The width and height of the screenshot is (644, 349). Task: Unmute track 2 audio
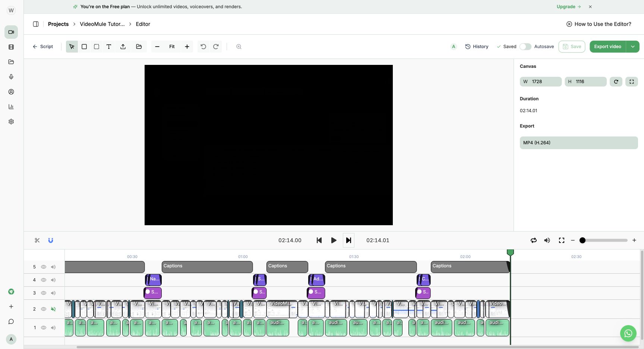point(53,309)
